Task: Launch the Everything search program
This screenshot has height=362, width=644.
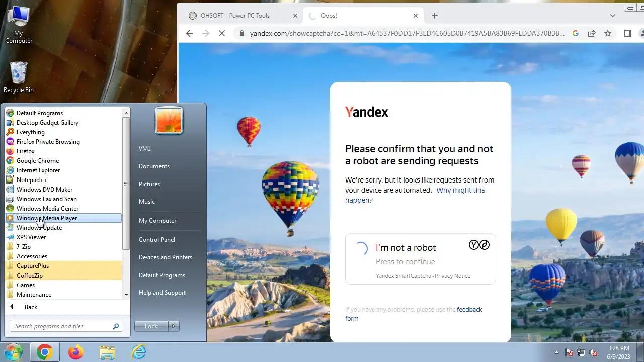Action: coord(63,132)
